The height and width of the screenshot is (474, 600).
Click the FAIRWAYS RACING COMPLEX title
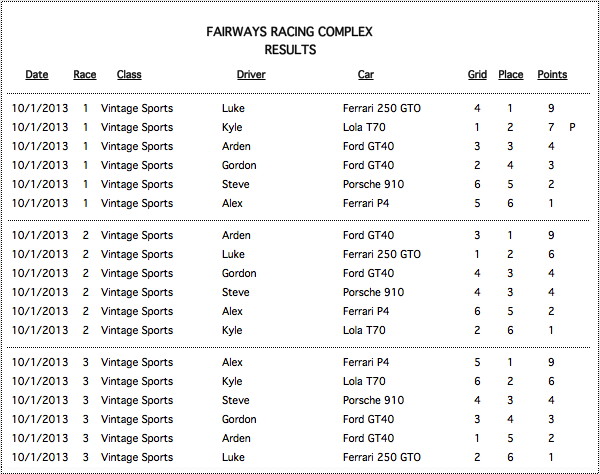[289, 31]
